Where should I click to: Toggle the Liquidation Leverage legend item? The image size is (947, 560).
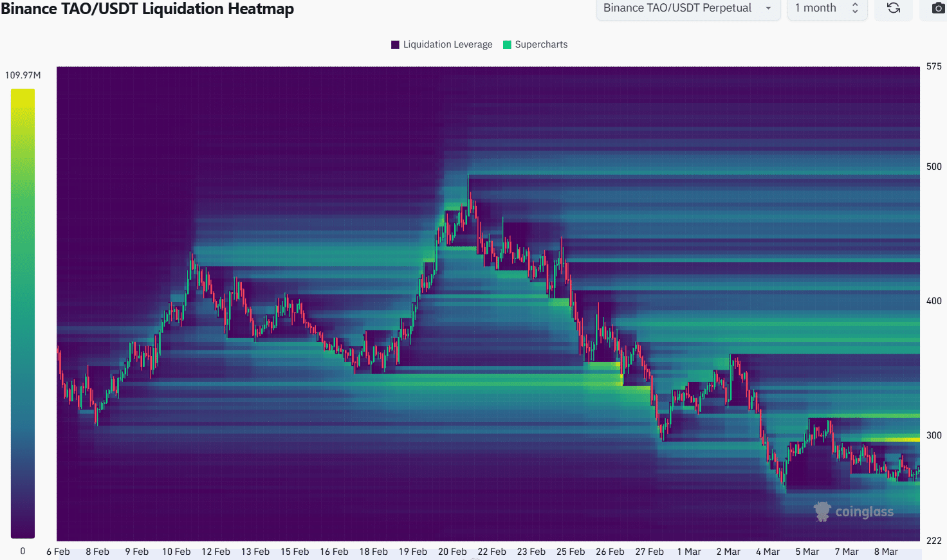pyautogui.click(x=441, y=44)
